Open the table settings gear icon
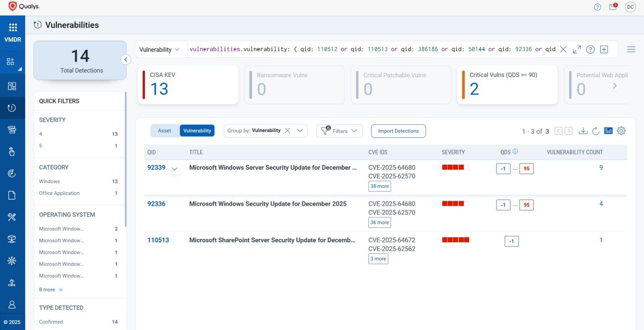The width and height of the screenshot is (644, 330). (621, 131)
